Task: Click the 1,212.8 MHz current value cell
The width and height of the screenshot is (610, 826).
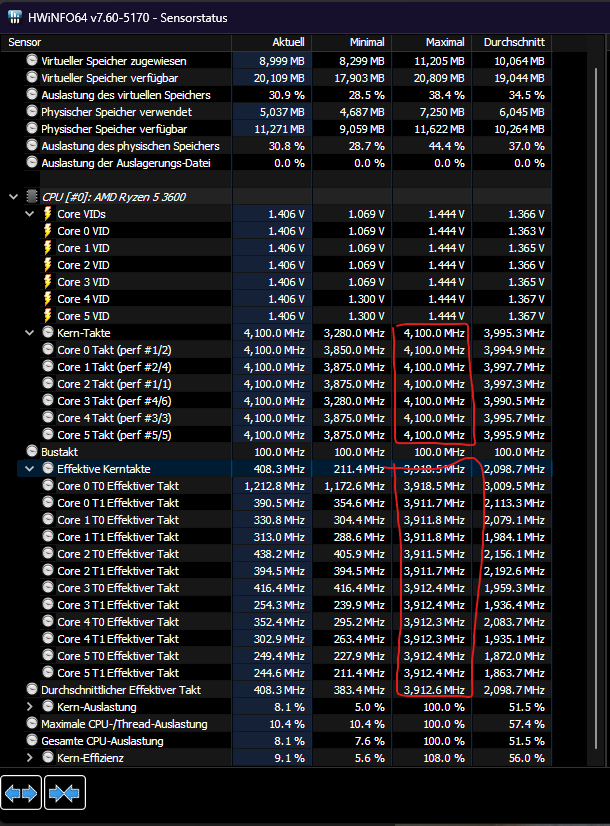Action: click(x=274, y=486)
